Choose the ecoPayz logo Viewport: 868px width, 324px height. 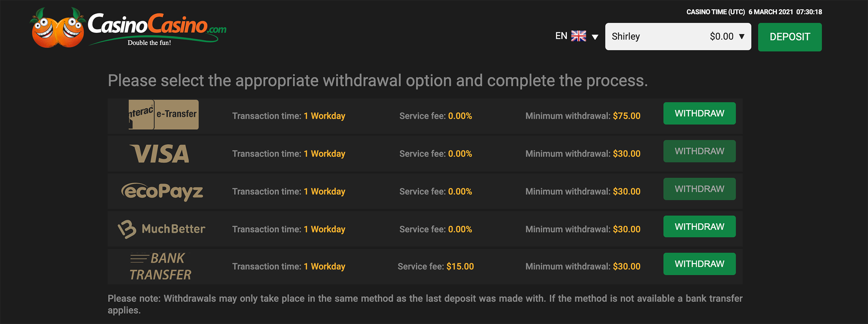coord(162,191)
